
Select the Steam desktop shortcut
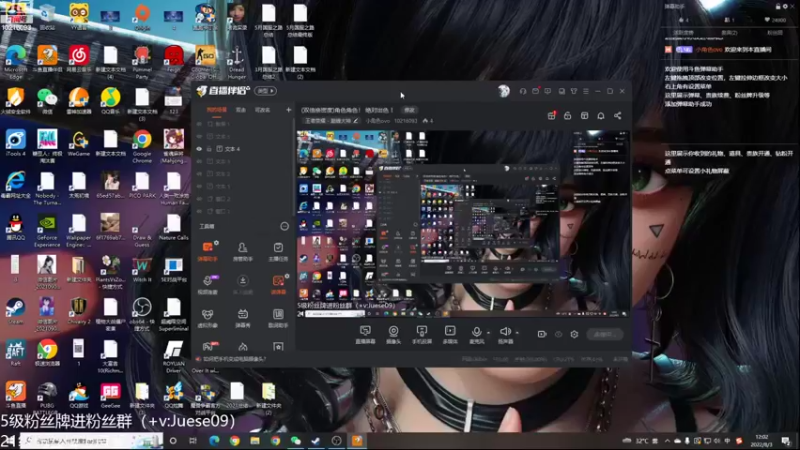[x=15, y=311]
